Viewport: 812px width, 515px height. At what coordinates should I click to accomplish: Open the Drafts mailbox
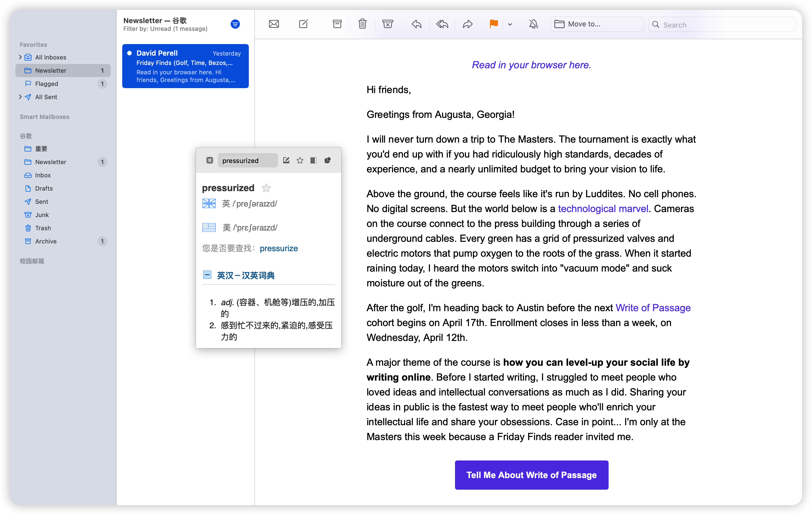44,188
